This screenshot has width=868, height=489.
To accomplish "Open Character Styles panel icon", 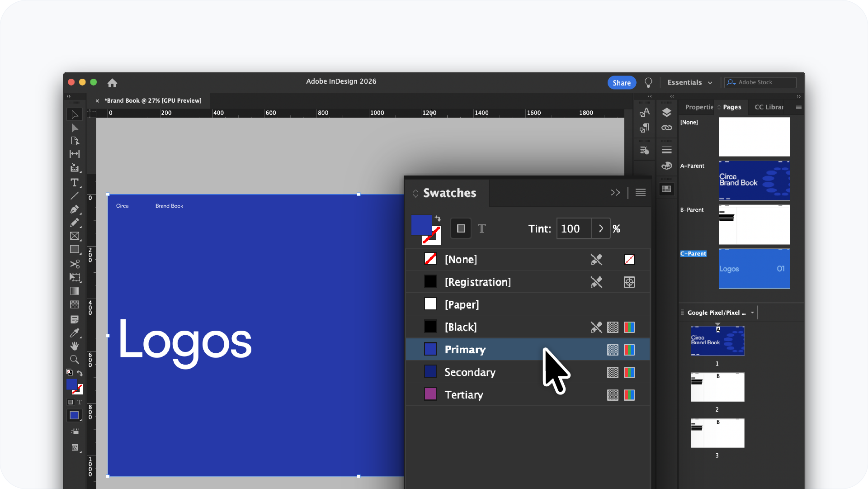I will coord(645,112).
